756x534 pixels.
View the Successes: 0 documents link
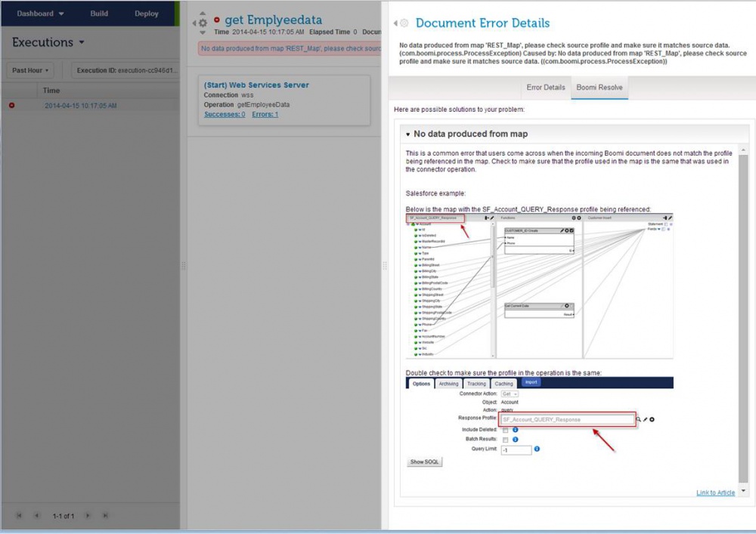[x=225, y=114]
